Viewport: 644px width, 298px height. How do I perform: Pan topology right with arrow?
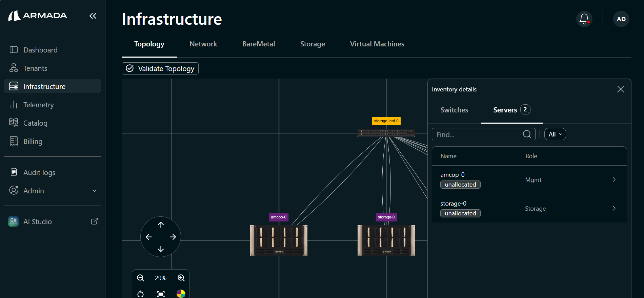(173, 237)
